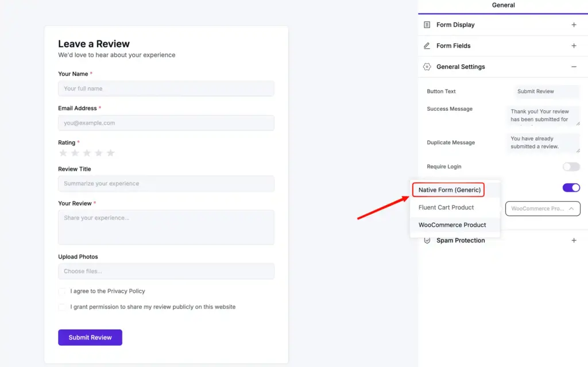Enable the Require Login toggle
This screenshot has height=367, width=588.
(x=571, y=166)
